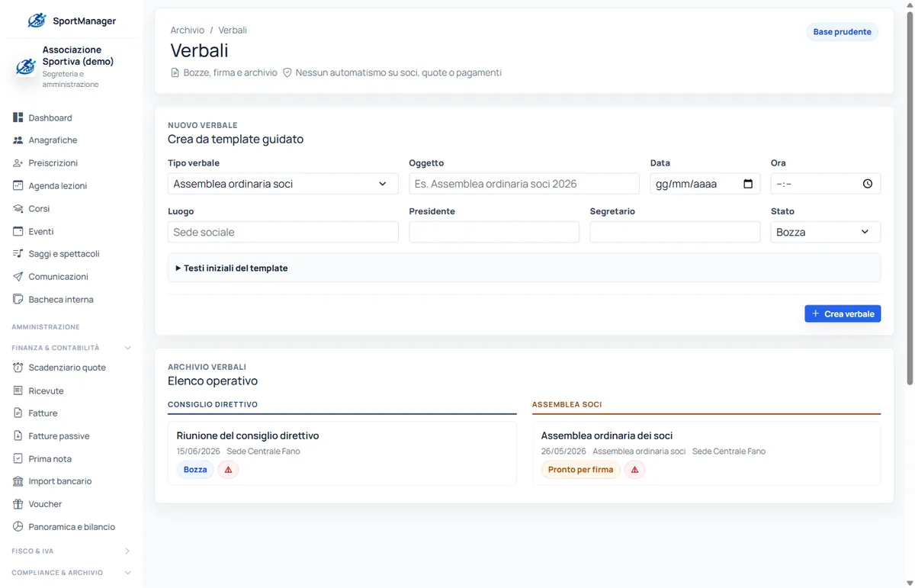
Task: Open Riunione del consiglio direttivo record
Action: pos(248,435)
